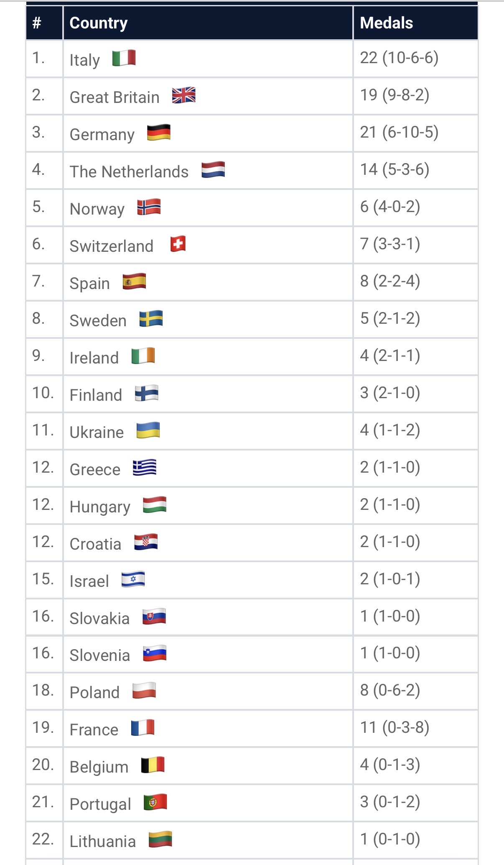Select the Germany flag icon
The width and height of the screenshot is (504, 865).
(x=159, y=133)
